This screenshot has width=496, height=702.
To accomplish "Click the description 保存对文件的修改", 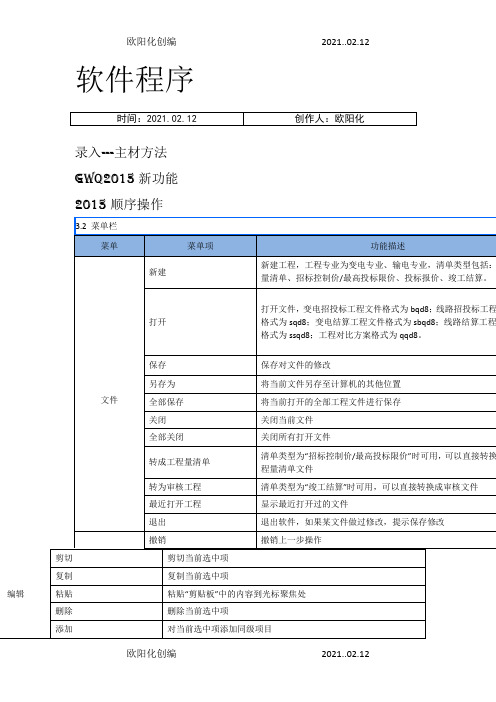I will coord(296,365).
